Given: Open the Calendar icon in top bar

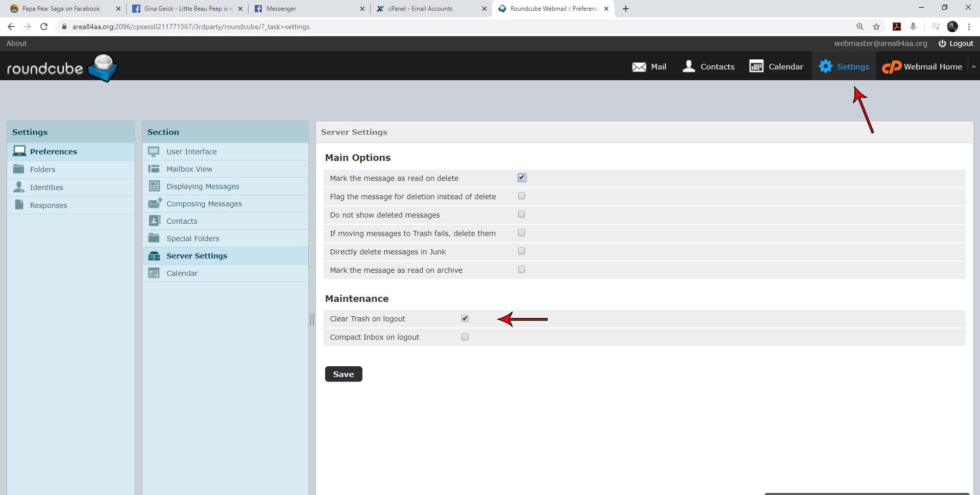Looking at the screenshot, I should click(x=756, y=66).
